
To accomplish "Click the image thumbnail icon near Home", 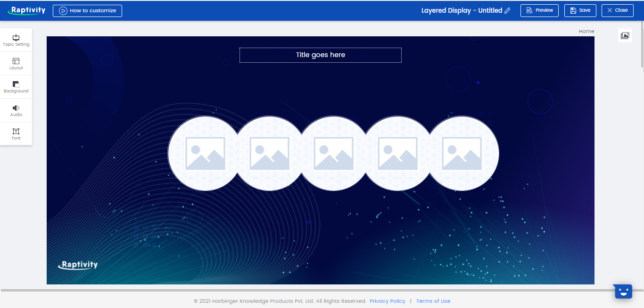I will point(625,35).
